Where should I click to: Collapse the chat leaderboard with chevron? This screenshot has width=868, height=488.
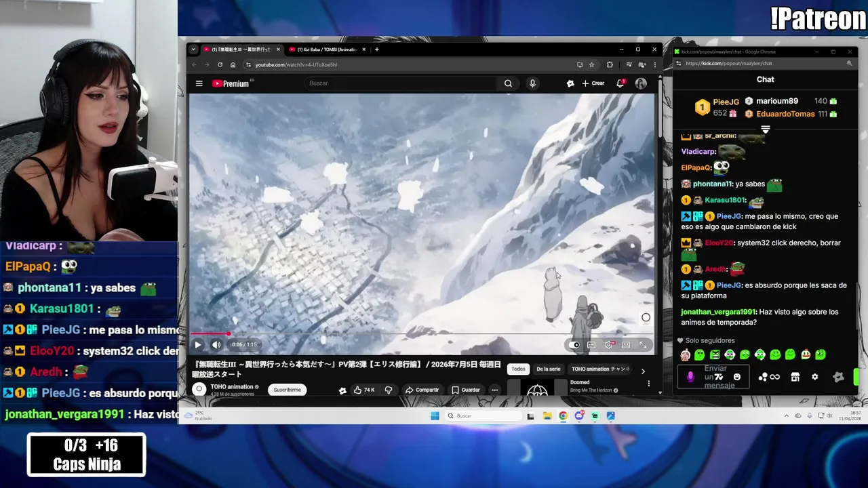point(766,129)
